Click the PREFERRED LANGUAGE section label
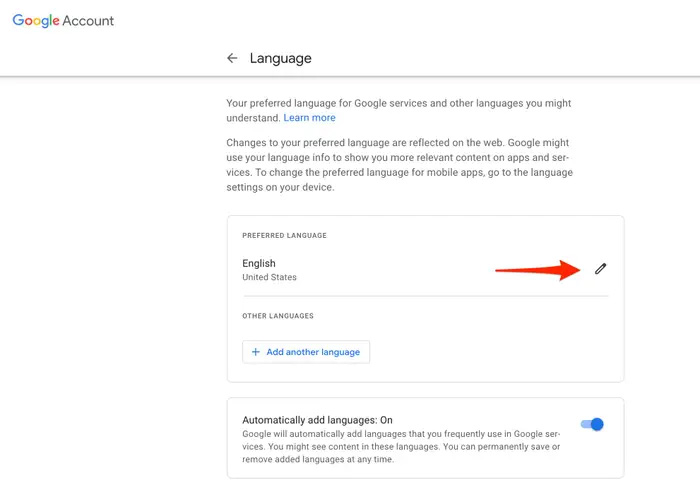The height and width of the screenshot is (499, 700). 284,236
